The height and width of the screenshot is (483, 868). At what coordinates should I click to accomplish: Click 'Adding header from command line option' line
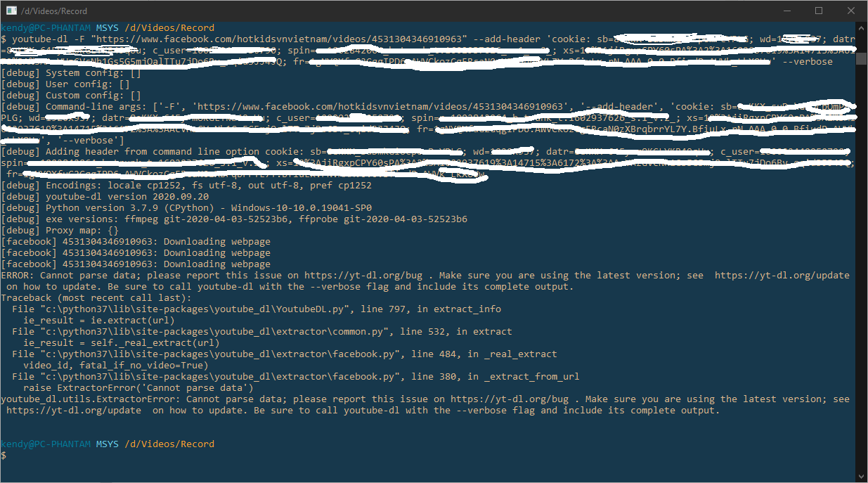427,163
